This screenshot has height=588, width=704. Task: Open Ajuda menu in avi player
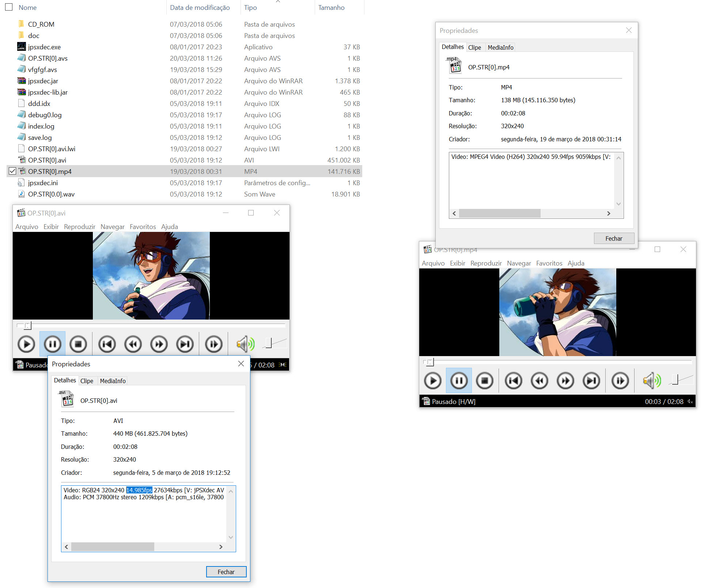[x=169, y=226]
